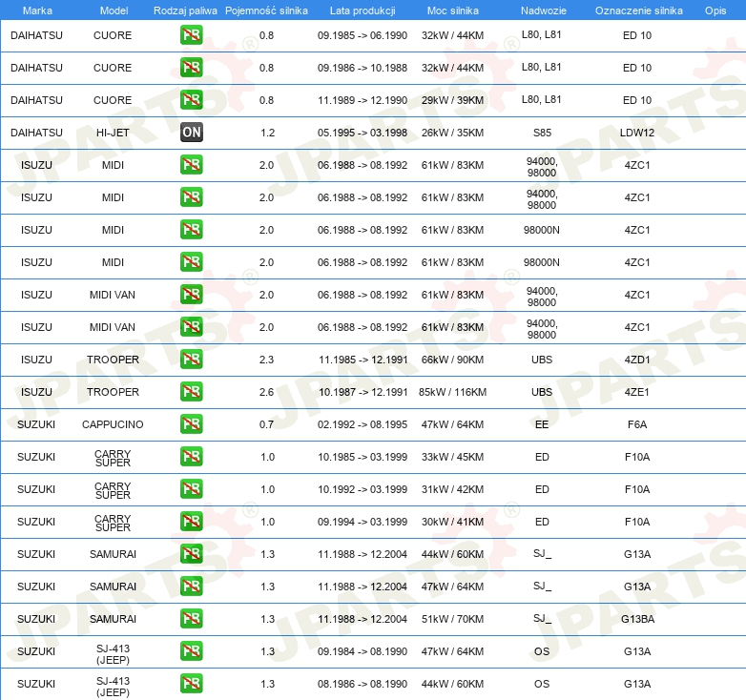The image size is (746, 700).
Task: Click the 0.7 engine capacity cell
Action: [266, 424]
